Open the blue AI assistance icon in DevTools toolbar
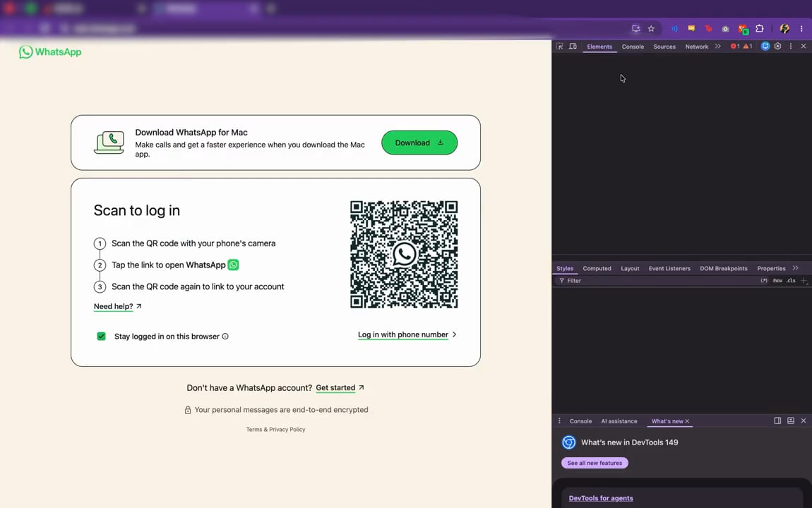 click(x=765, y=46)
